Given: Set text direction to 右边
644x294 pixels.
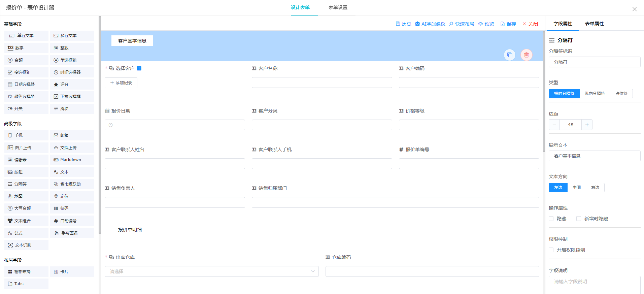Looking at the screenshot, I should tap(595, 188).
